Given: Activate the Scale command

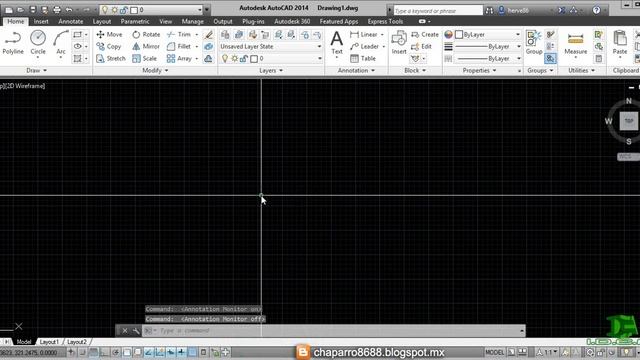Looking at the screenshot, I should pyautogui.click(x=144, y=59).
